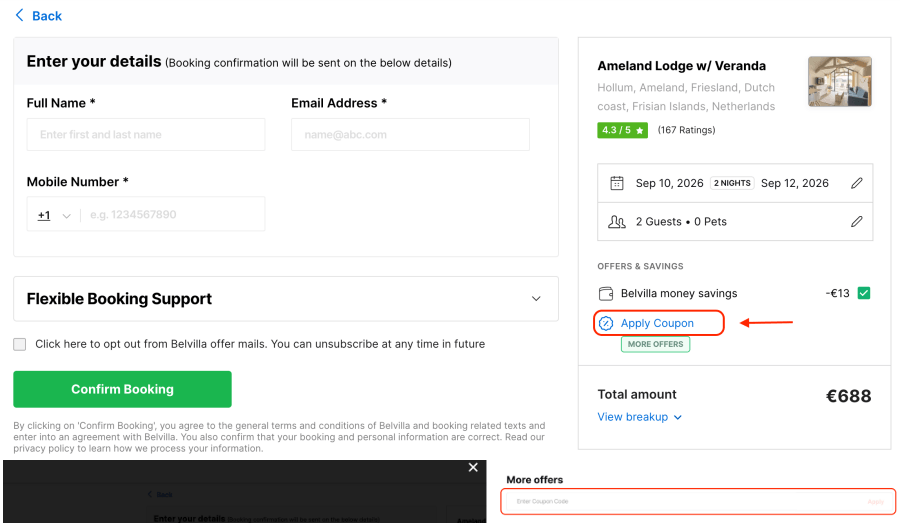
Task: Click the calendar icon next to Sep 10, 2026
Action: (616, 183)
